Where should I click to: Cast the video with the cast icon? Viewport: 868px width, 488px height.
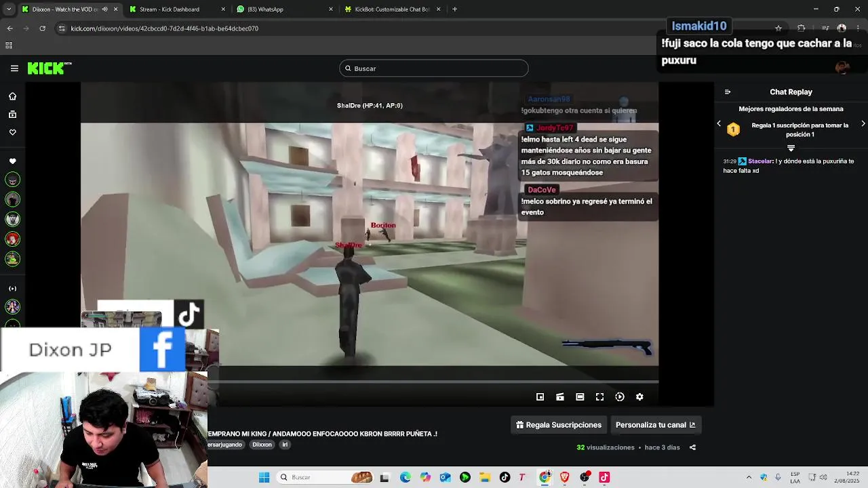(x=560, y=397)
